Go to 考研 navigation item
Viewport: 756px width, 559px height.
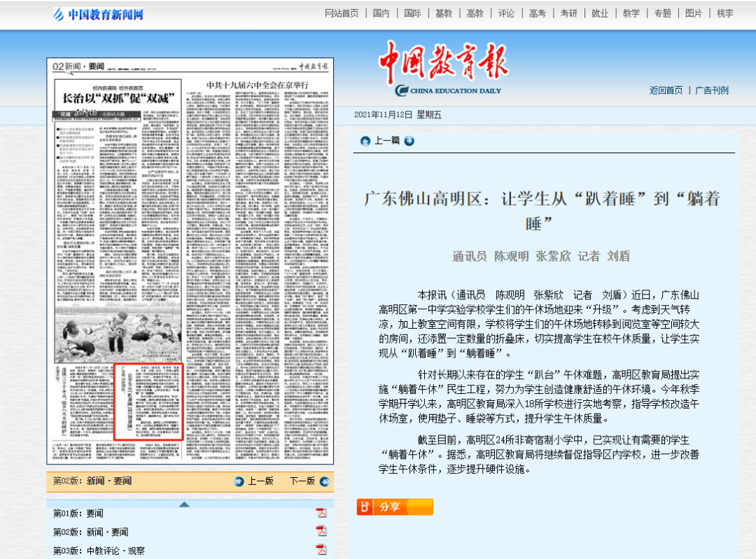coord(568,13)
